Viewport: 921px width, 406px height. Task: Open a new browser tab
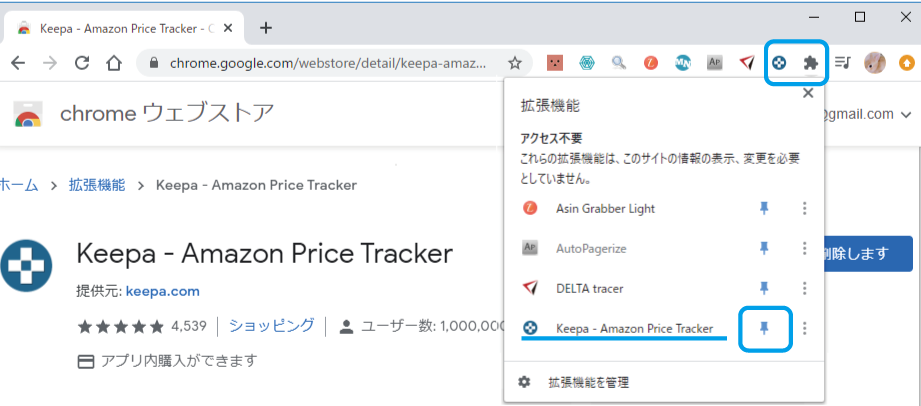click(x=266, y=27)
